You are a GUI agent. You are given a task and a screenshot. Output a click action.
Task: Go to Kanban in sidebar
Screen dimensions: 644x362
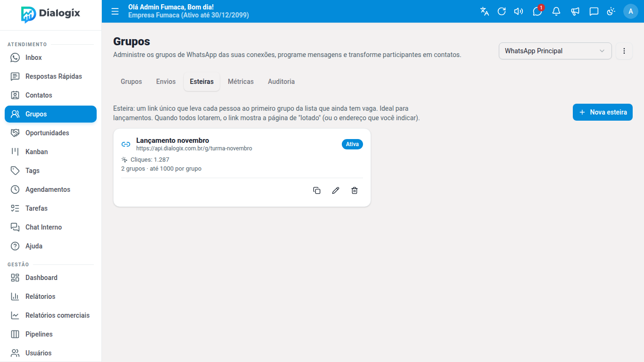click(x=51, y=152)
